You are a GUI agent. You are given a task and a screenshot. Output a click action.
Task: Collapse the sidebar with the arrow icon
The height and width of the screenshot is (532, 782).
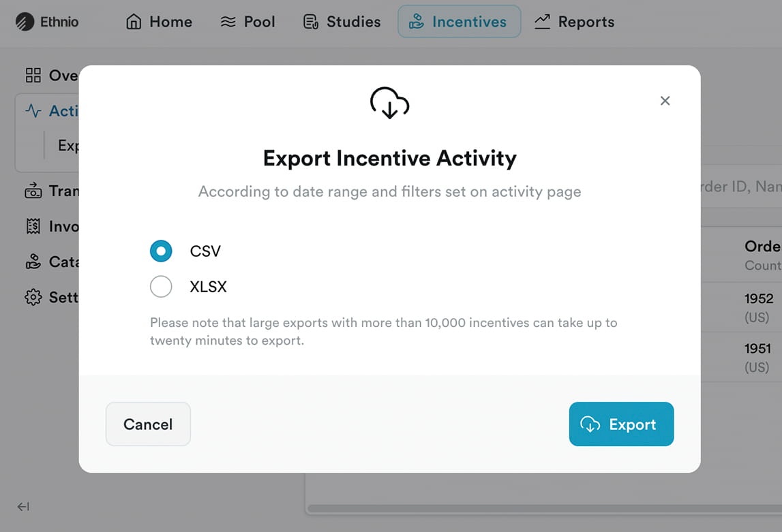[23, 507]
